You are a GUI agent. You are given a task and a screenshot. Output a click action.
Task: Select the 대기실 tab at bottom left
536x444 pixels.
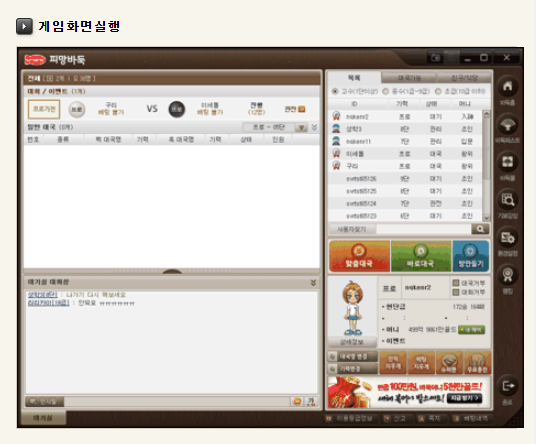pyautogui.click(x=43, y=418)
